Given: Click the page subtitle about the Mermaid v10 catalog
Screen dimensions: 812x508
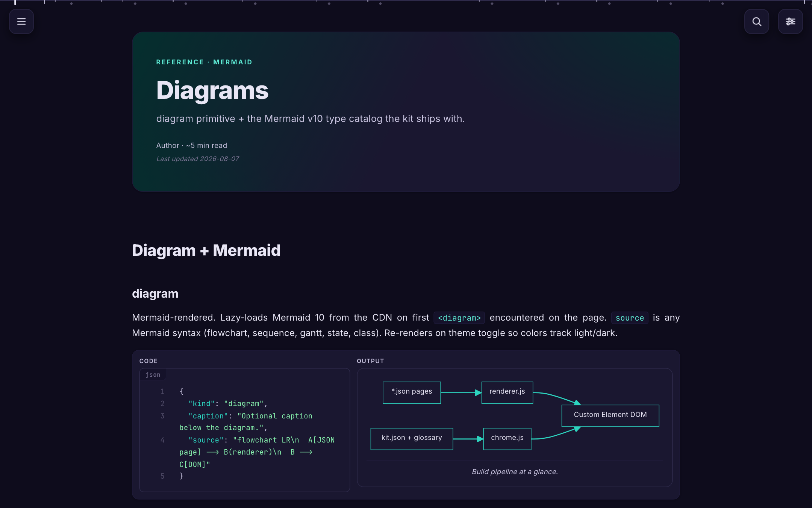Looking at the screenshot, I should click(x=311, y=119).
